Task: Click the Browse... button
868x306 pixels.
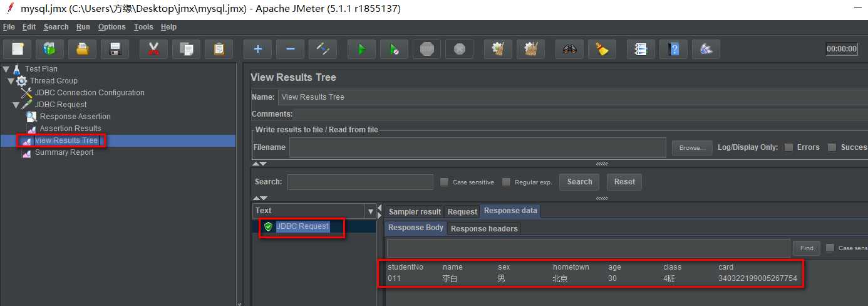Action: point(692,148)
